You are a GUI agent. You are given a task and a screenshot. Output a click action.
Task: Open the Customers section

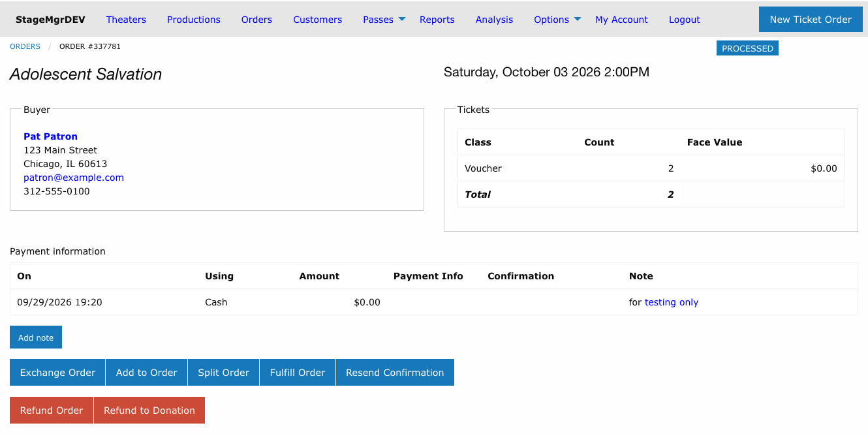coord(317,20)
